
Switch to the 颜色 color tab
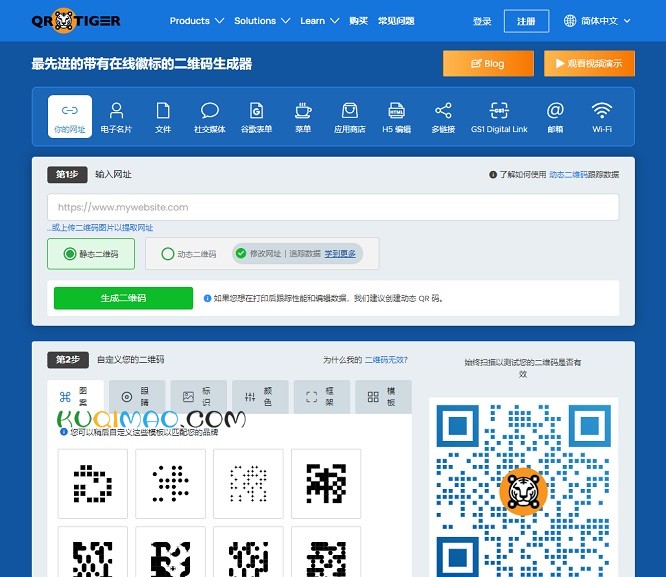260,396
